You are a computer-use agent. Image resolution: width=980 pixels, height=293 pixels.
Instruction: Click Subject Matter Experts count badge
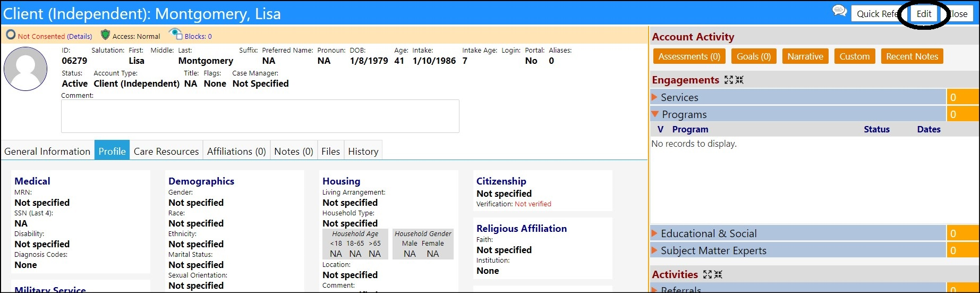tap(962, 250)
